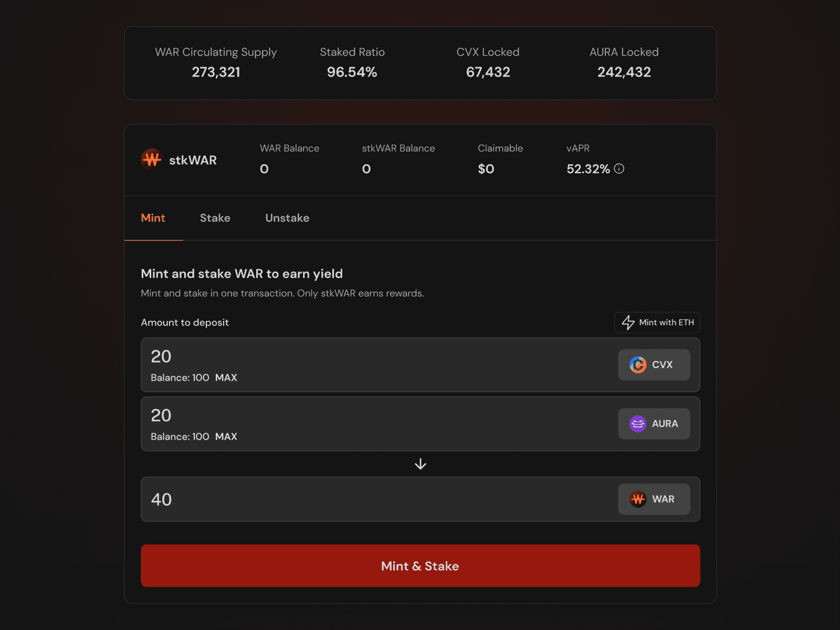Click the Staked Ratio value 96.54%
840x630 pixels.
(352, 72)
